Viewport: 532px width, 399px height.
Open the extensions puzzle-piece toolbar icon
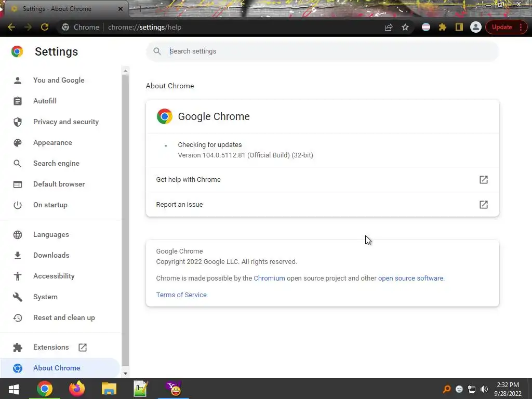click(443, 27)
